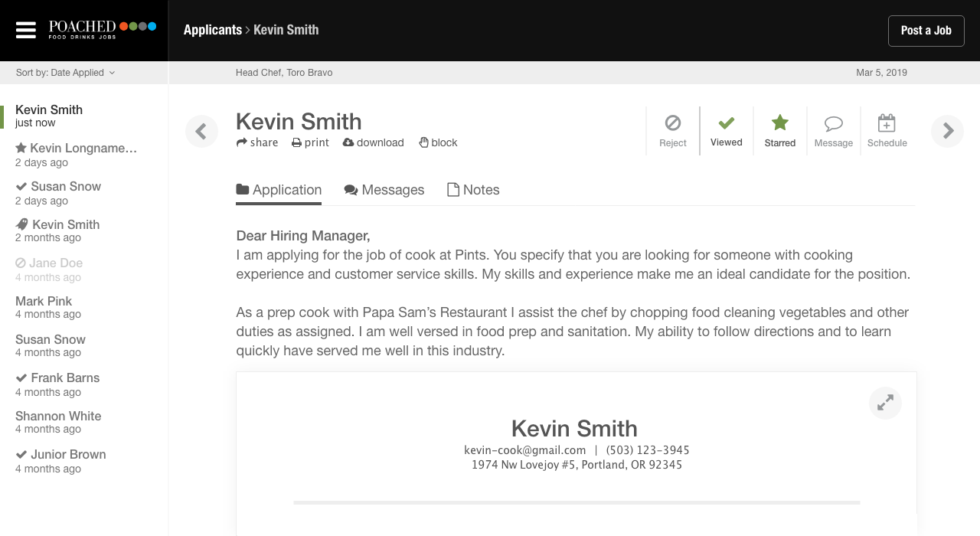Click the Dear Hiring Manager greeting
Screen dimensions: 980x536
[x=303, y=236]
